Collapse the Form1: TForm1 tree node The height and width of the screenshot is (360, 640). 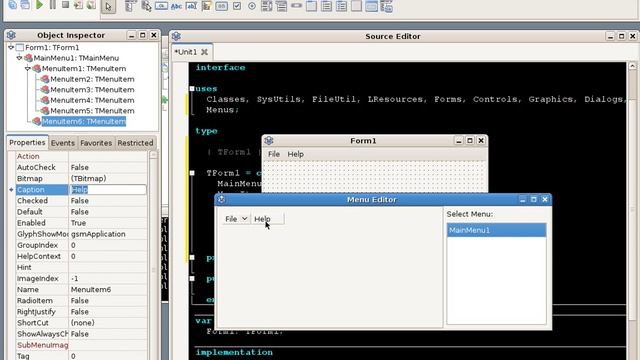point(11,47)
